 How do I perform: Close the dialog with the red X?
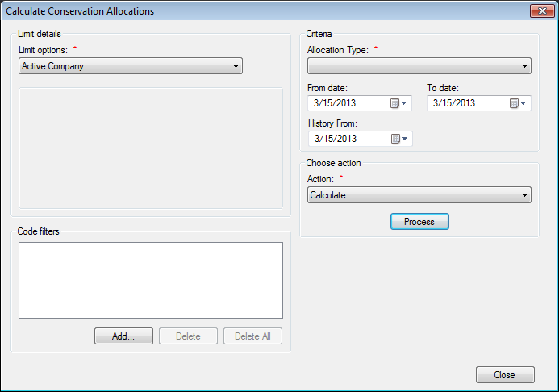542,11
